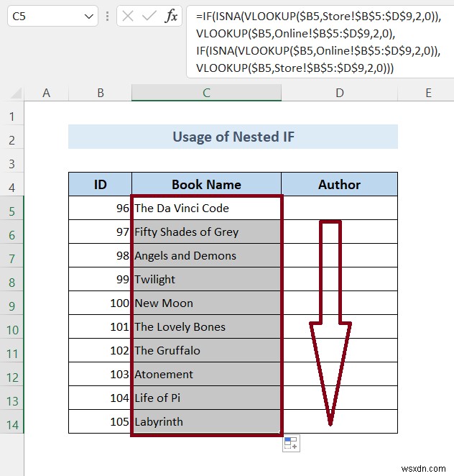
Task: Confirm the formula with the checkmark icon
Action: point(149,16)
